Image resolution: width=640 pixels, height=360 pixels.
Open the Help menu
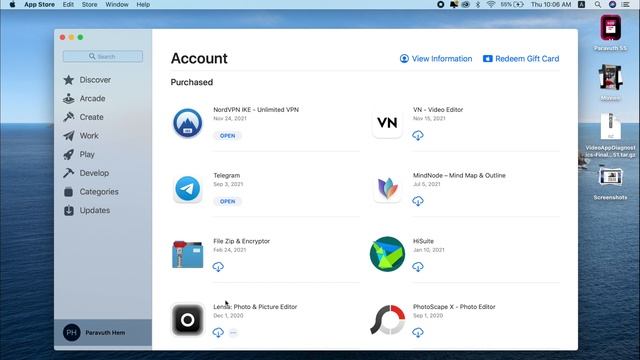(x=143, y=4)
